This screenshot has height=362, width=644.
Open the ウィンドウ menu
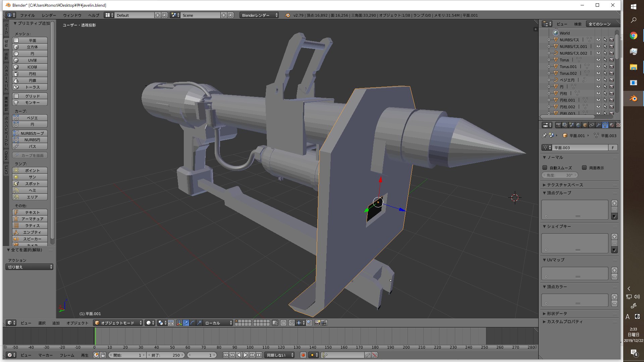coord(72,15)
